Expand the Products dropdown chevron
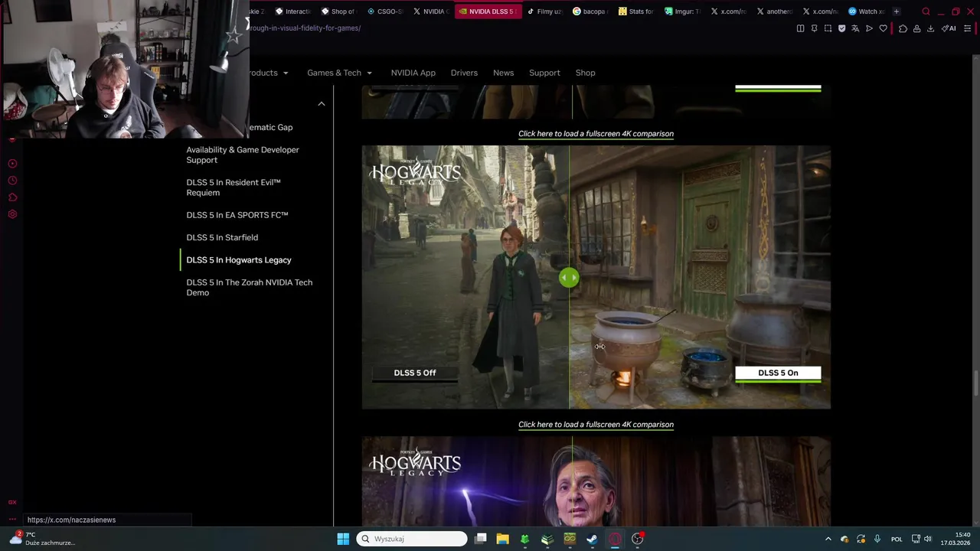Screen dimensions: 980x551 [x=286, y=73]
